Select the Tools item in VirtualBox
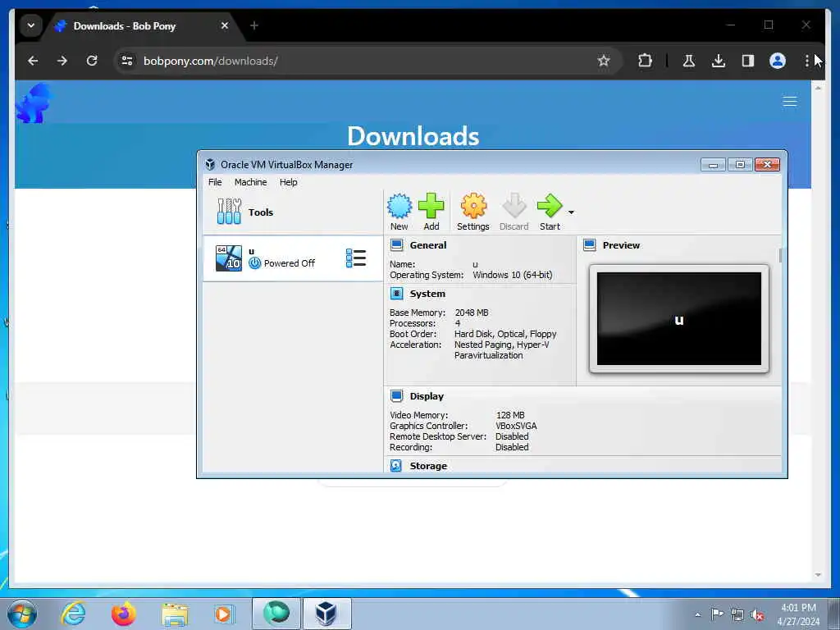The height and width of the screenshot is (630, 840). coord(293,212)
